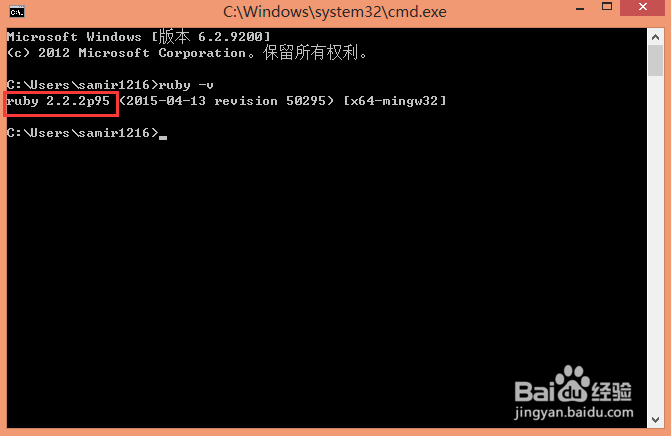Click the 2012 Microsoft Corporation copyright line
The image size is (671, 436).
click(x=187, y=53)
